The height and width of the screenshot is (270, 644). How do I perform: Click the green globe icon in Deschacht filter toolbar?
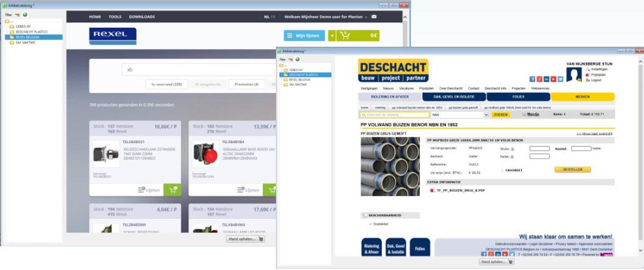click(297, 59)
